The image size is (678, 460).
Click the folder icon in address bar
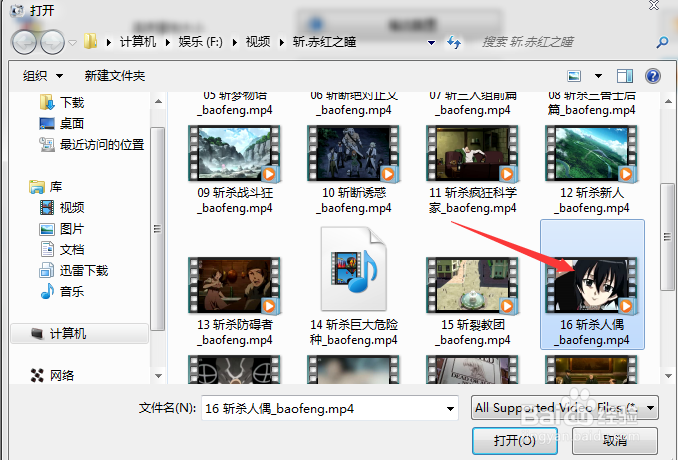(90, 42)
